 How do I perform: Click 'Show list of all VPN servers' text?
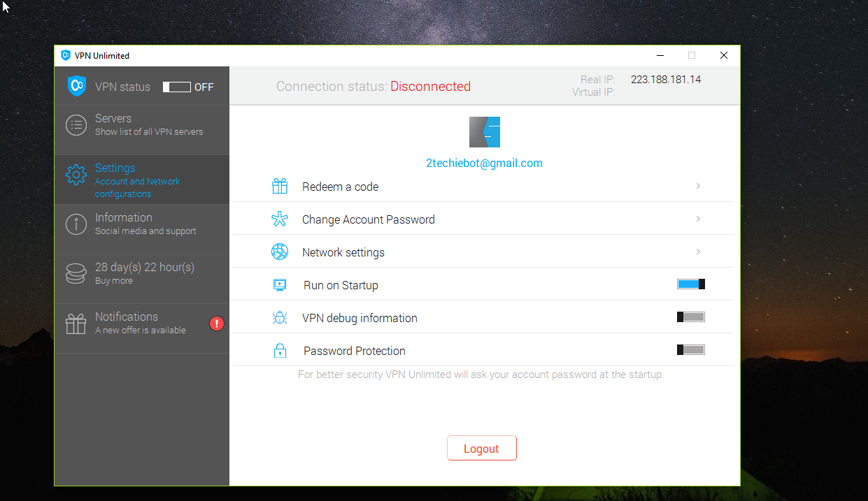point(149,132)
